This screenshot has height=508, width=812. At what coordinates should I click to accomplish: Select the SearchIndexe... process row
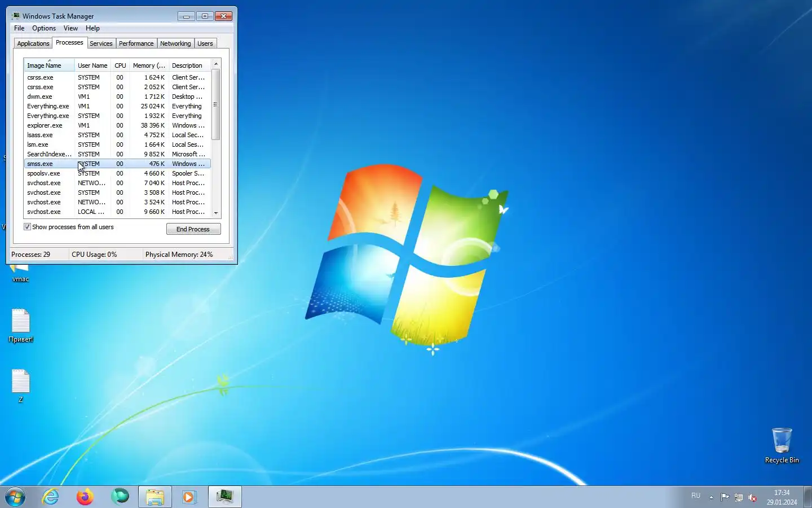tap(117, 154)
